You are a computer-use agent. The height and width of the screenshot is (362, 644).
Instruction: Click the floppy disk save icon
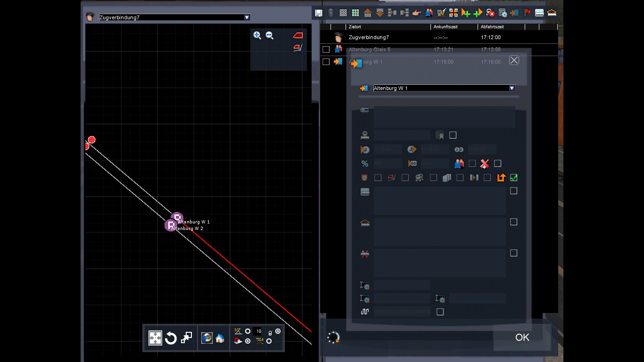point(319,13)
